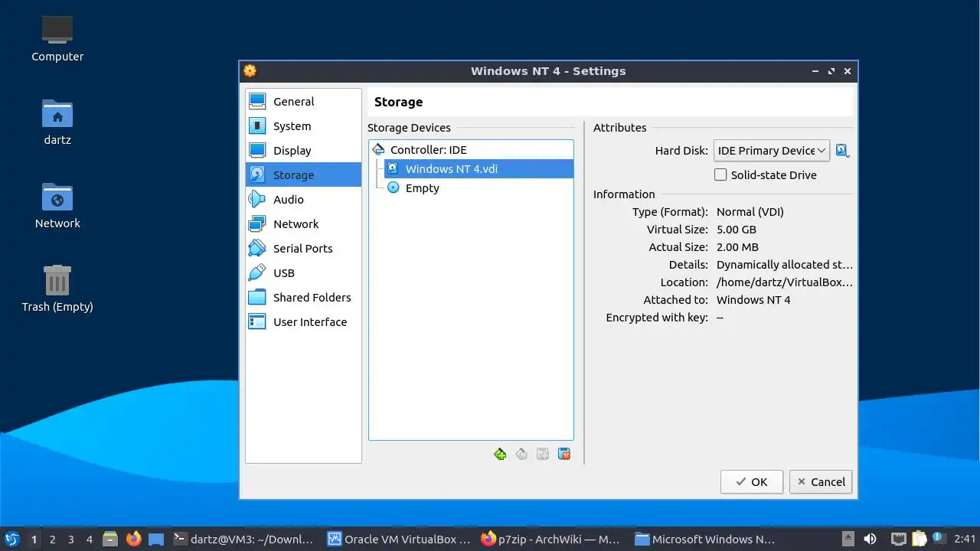Click the taskbar clock showing 2:41

click(965, 539)
